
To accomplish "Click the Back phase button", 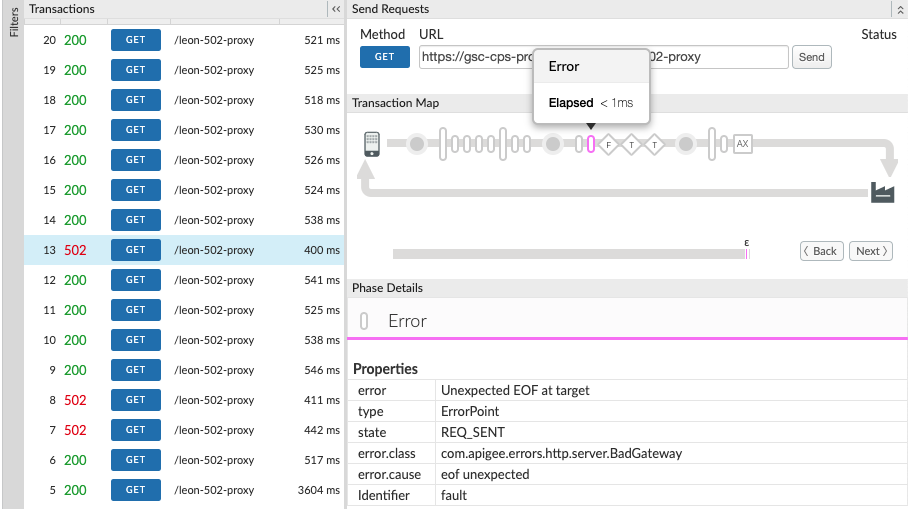I will (x=822, y=251).
